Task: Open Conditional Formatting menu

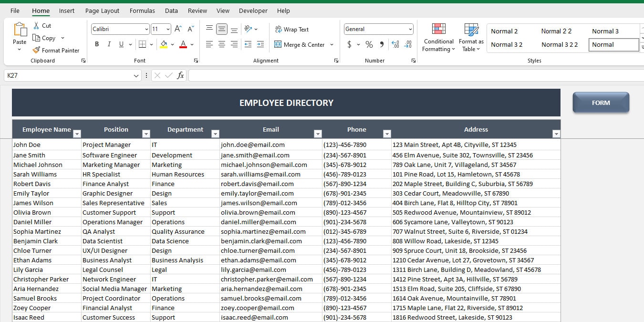Action: click(439, 38)
